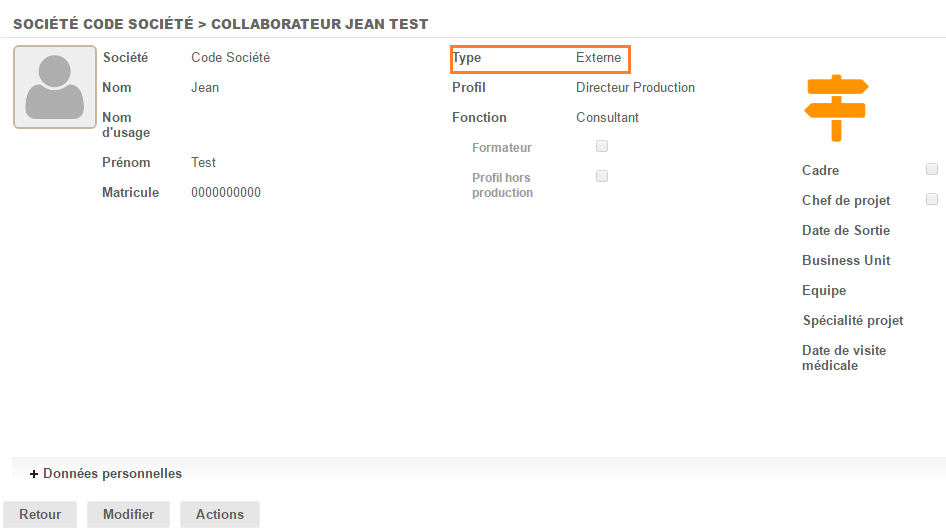The height and width of the screenshot is (528, 946).
Task: Click the Fonction value Consultant
Action: 607,118
